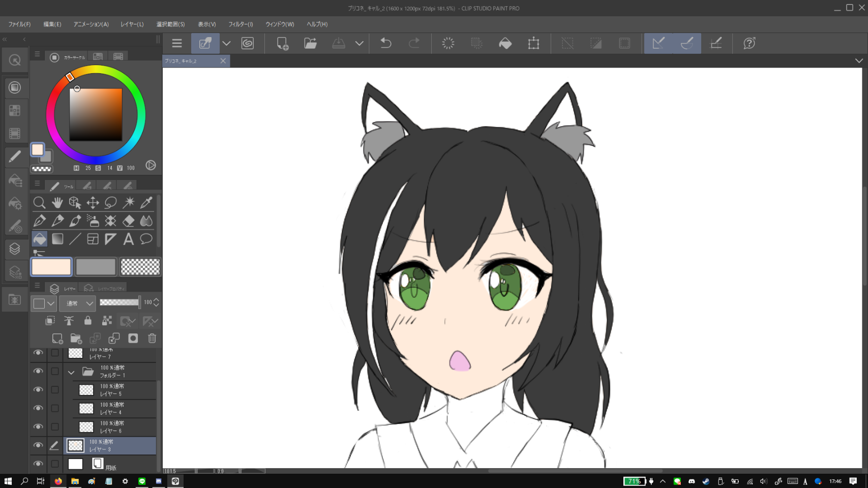Select the transparent color checkerboard swatch
Image resolution: width=868 pixels, height=488 pixels.
click(140, 267)
